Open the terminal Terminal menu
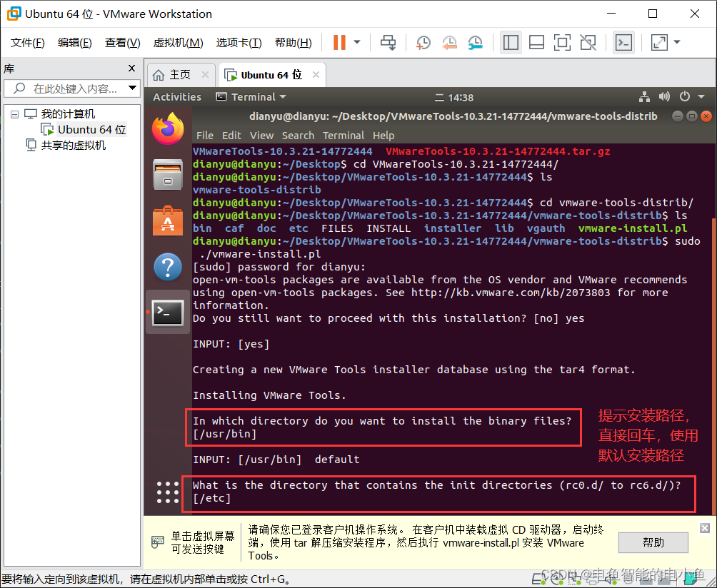717x588 pixels. click(x=344, y=136)
